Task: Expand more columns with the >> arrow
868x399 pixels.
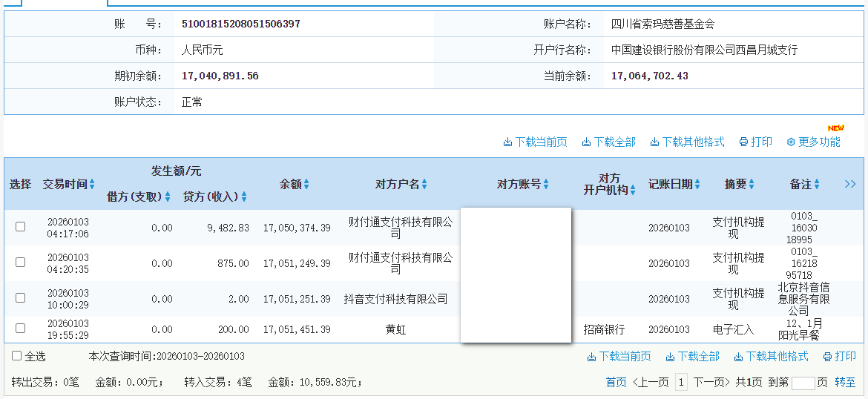Action: pyautogui.click(x=850, y=184)
